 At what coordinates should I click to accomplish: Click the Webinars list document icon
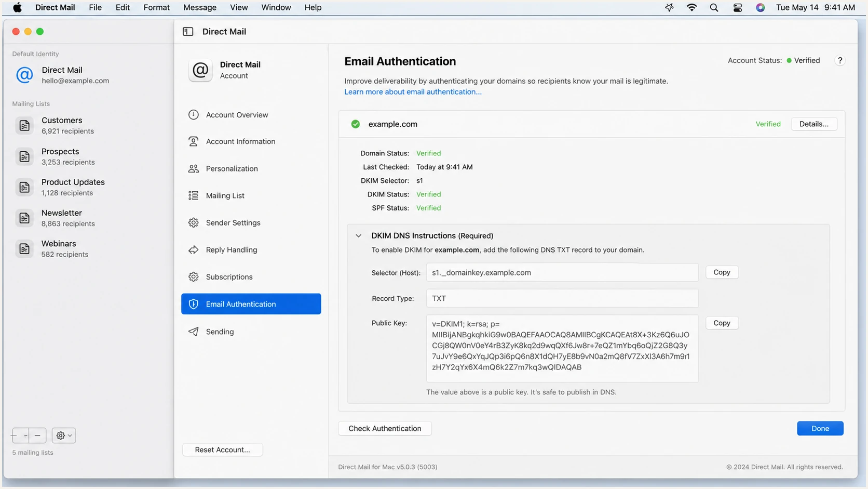tap(24, 248)
